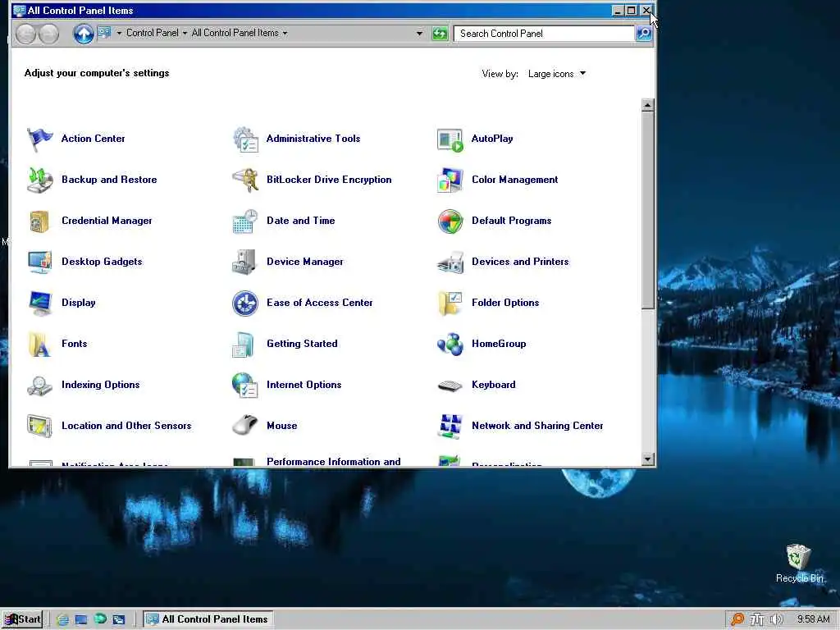Open the HomeGroup spheres icon
Viewport: 840px width, 630px height.
(x=450, y=345)
